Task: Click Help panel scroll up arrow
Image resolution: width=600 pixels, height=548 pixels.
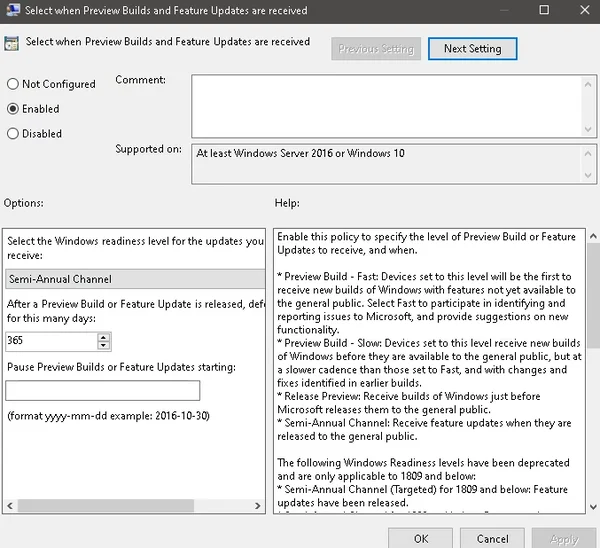Action: (x=593, y=236)
